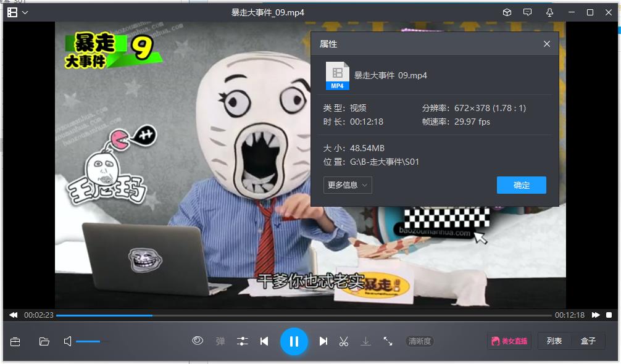This screenshot has height=364, width=621.
Task: Click the rewind button near the progress bar
Action: pos(13,315)
